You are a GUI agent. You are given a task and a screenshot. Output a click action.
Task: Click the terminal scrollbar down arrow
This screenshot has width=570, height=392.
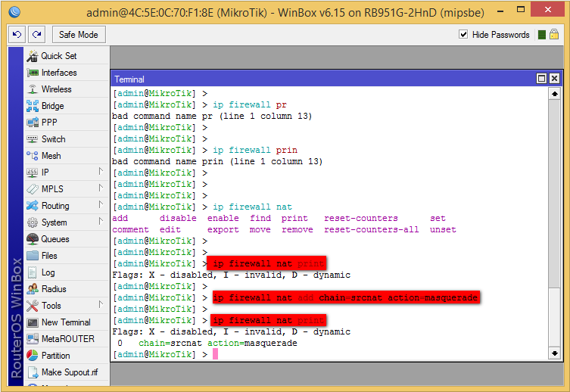tap(554, 353)
